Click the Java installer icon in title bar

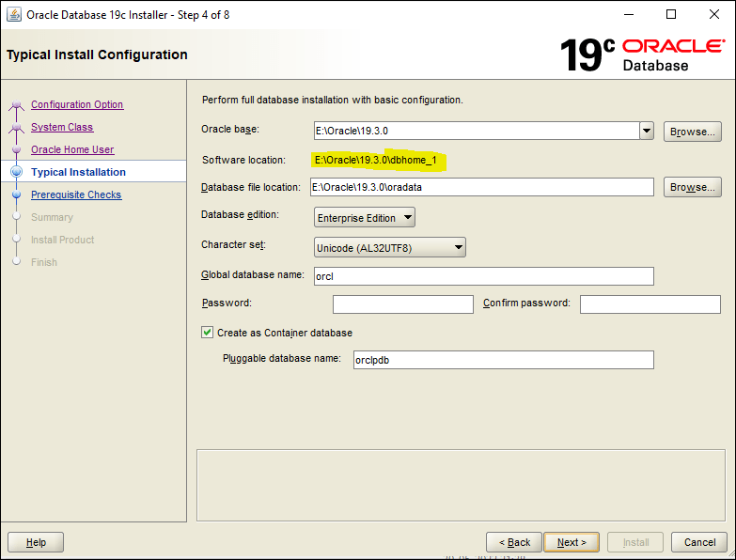click(x=14, y=14)
